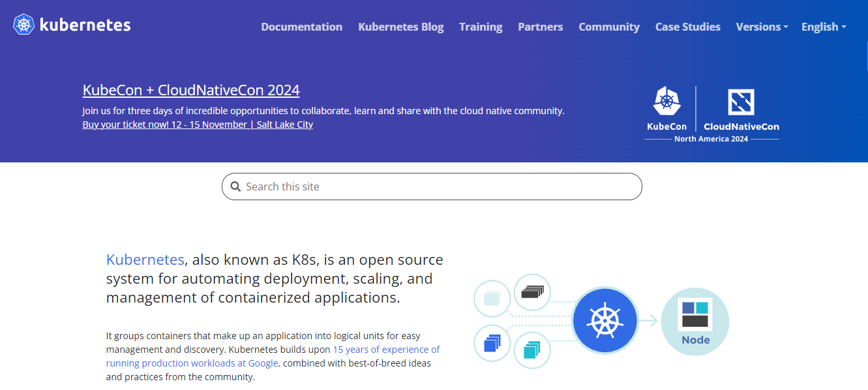Click the Buy your ticket now link

[198, 125]
